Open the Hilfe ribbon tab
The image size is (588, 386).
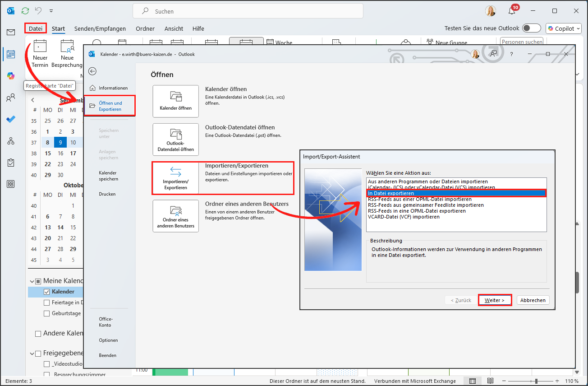click(198, 28)
